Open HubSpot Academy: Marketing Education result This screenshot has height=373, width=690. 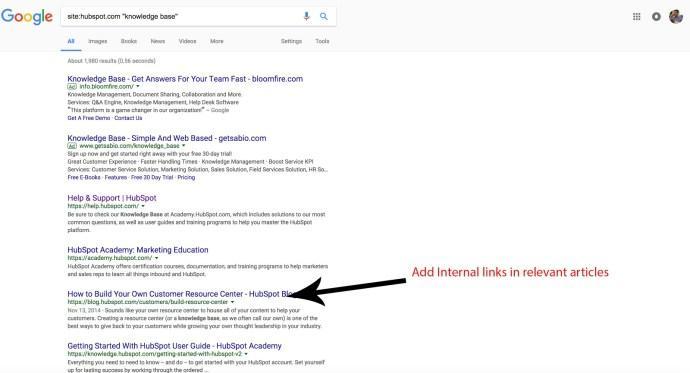pyautogui.click(x=138, y=250)
